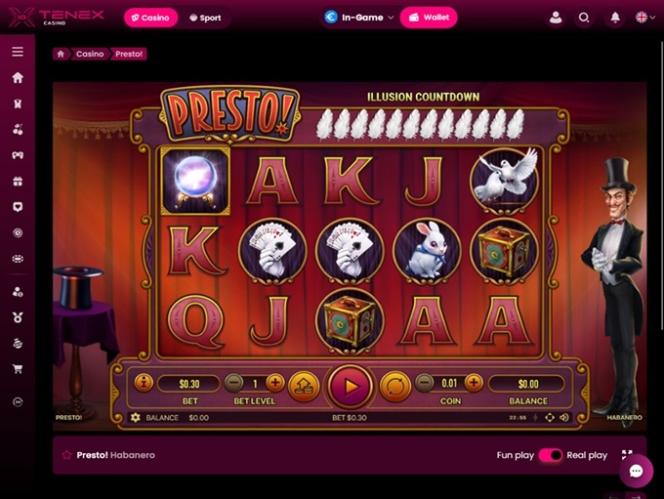Add Presto! to favorites star
Screen dimensions: 664x499
click(x=66, y=455)
